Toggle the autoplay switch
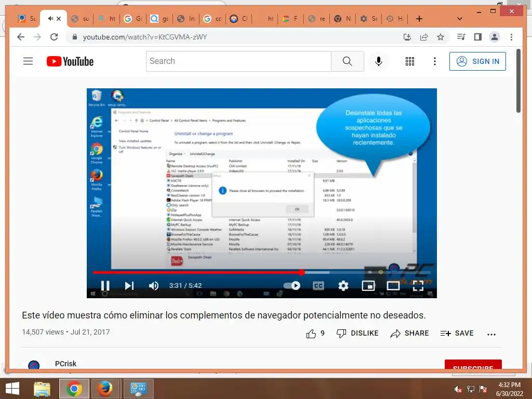 tap(292, 286)
